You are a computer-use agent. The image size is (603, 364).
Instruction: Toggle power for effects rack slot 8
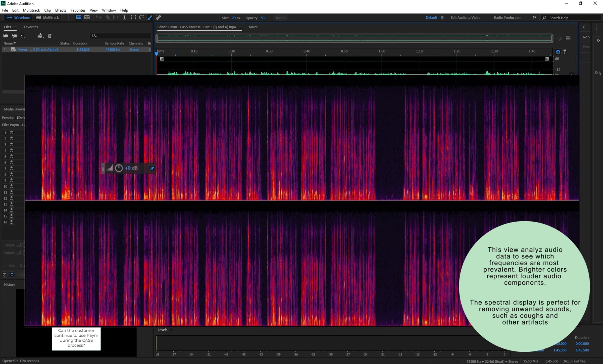pos(11,174)
